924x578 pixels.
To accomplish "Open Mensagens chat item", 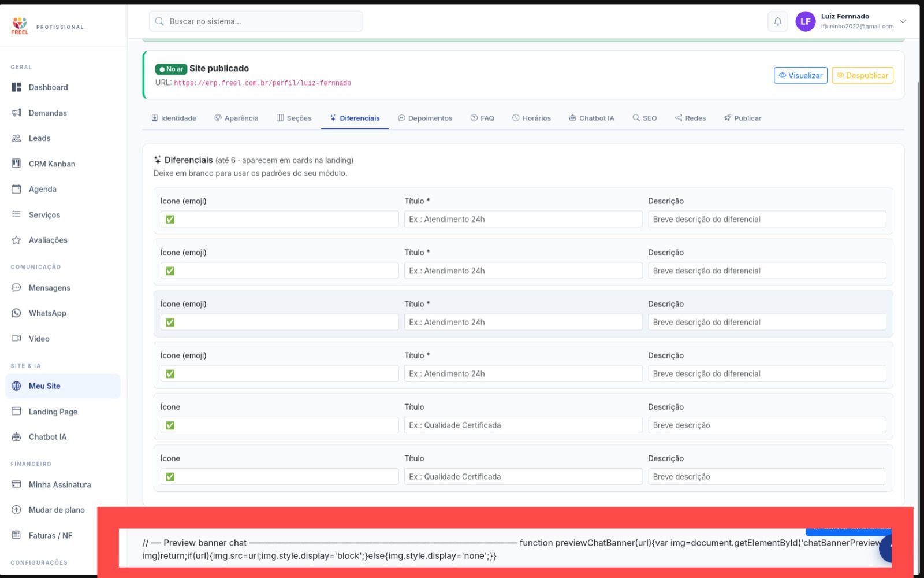I will [x=49, y=288].
